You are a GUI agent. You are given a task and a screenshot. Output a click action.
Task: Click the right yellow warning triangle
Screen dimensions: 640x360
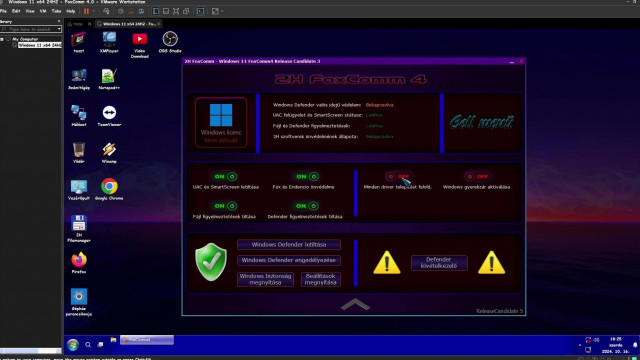[491, 262]
